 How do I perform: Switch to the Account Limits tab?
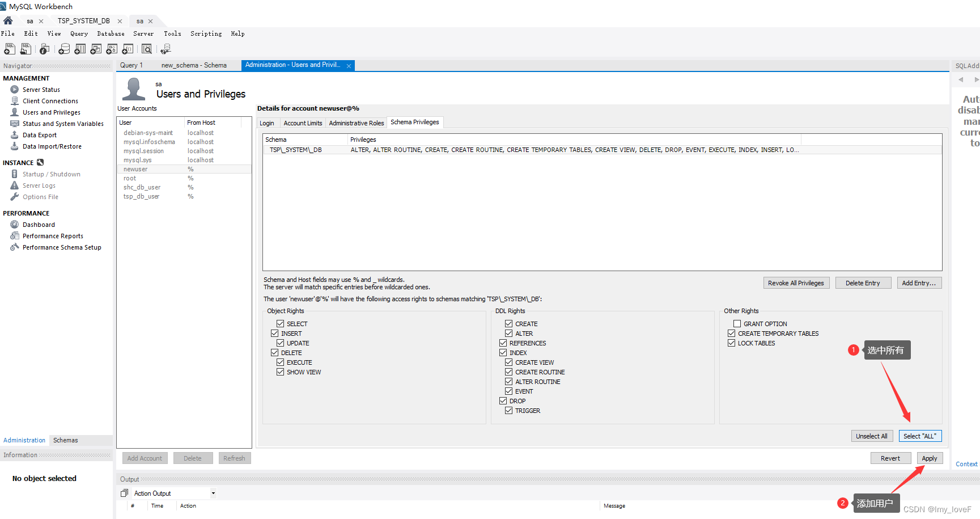303,123
